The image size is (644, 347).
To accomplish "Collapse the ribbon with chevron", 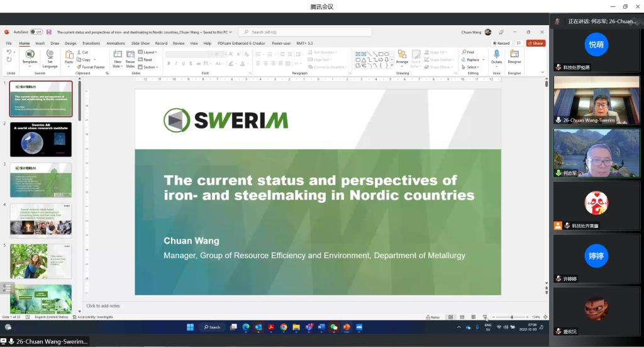I will pos(543,72).
